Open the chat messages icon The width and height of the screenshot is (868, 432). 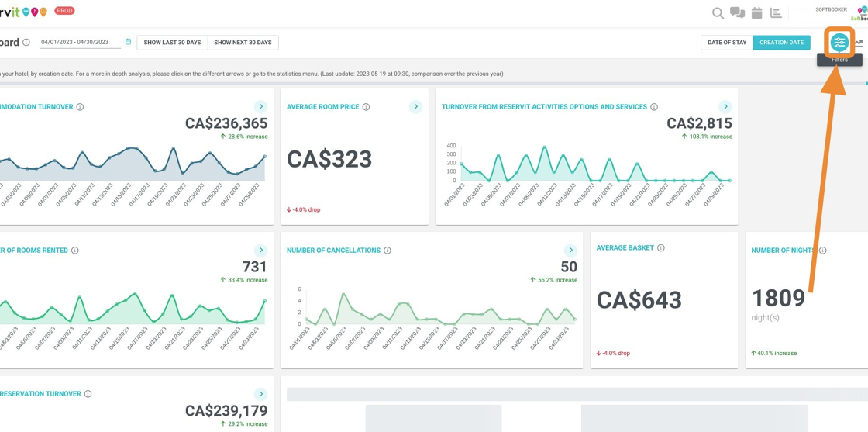pos(737,13)
